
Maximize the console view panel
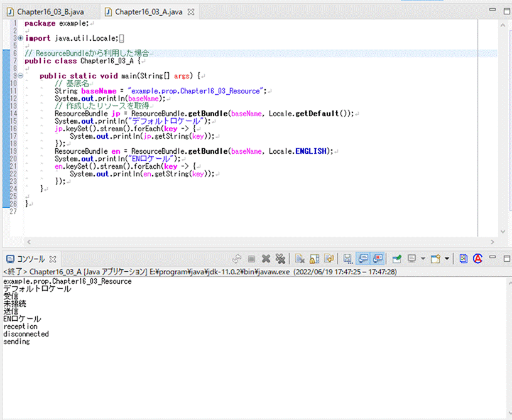click(x=507, y=259)
